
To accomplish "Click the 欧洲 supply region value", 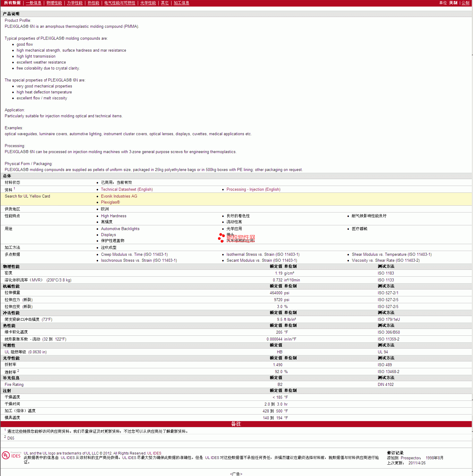I will 105,209.
